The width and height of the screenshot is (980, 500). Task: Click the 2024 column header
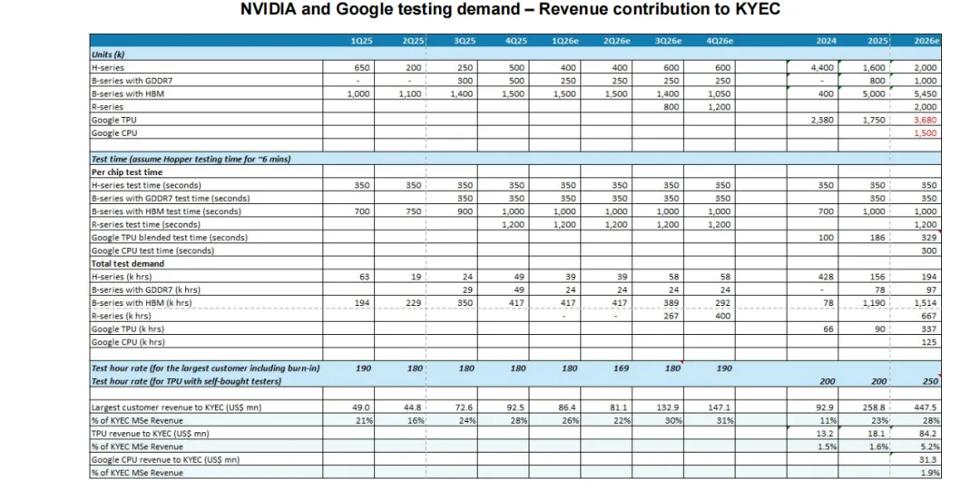coord(827,41)
